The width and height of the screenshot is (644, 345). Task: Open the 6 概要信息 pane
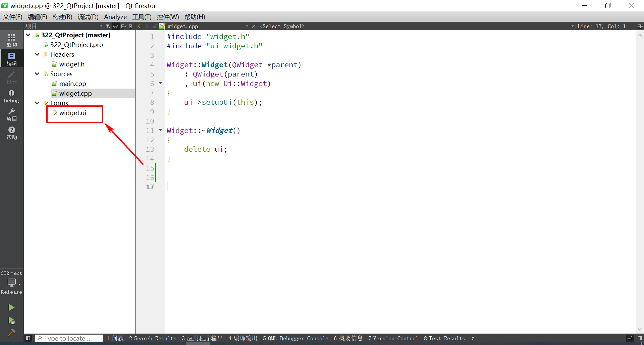[x=348, y=338]
